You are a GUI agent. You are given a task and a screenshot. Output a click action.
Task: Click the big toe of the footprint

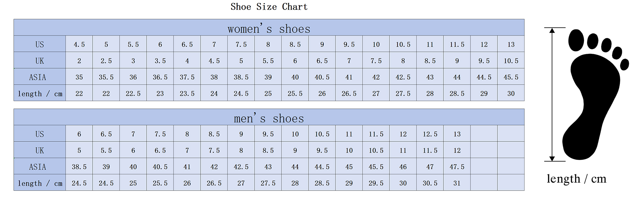click(x=576, y=41)
